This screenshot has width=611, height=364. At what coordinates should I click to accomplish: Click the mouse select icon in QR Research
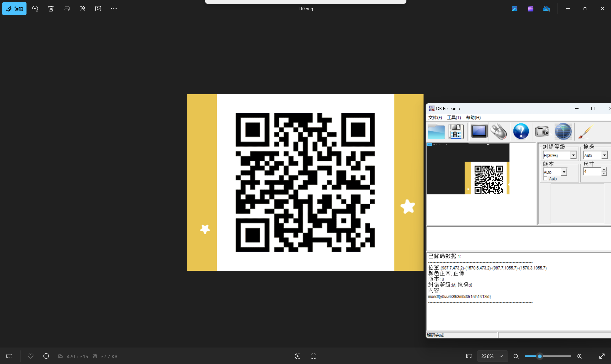499,132
